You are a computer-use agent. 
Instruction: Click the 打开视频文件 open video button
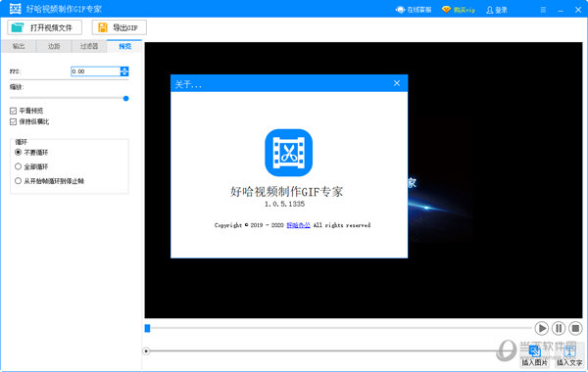[45, 27]
